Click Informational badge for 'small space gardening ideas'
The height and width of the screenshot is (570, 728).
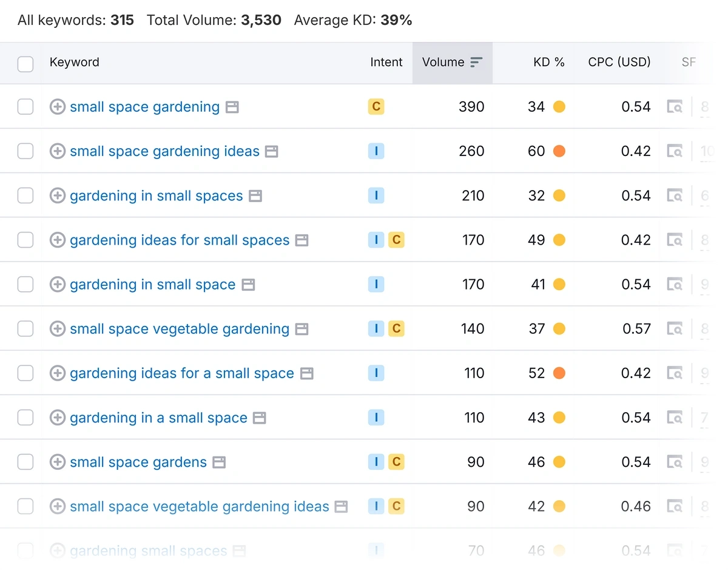pyautogui.click(x=376, y=151)
